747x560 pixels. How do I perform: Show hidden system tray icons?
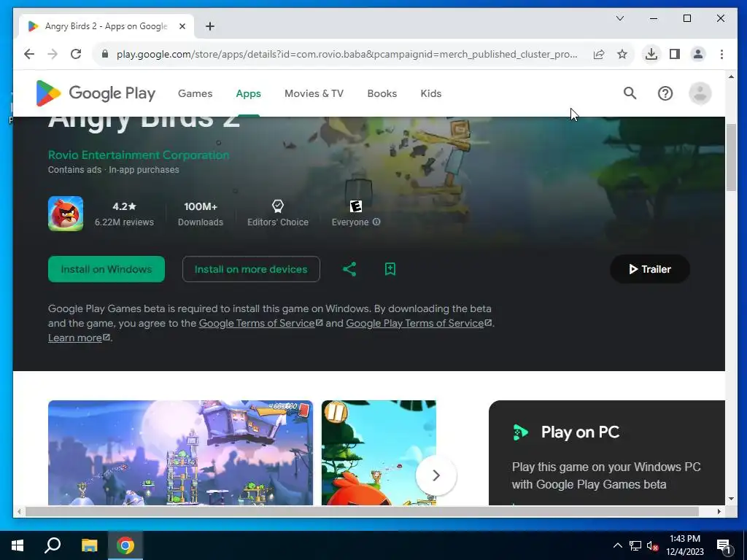[x=617, y=545]
